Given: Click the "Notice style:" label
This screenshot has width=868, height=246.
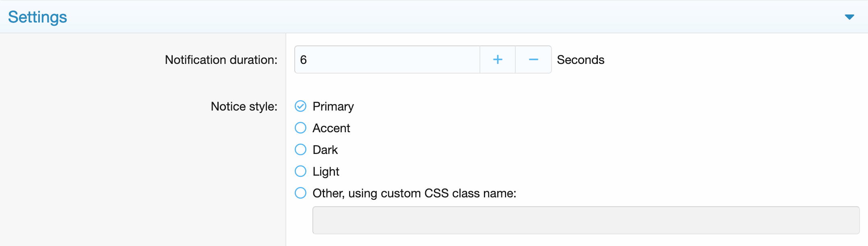Looking at the screenshot, I should pyautogui.click(x=244, y=107).
